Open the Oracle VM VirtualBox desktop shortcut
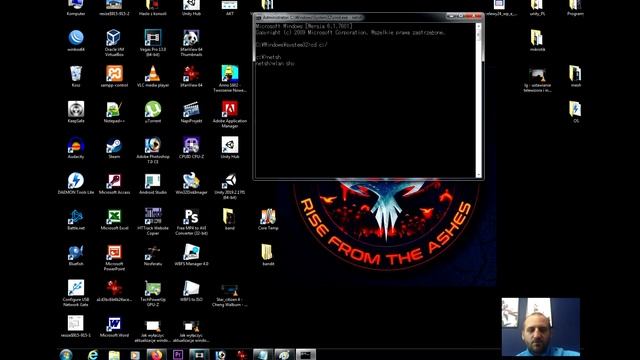The height and width of the screenshot is (360, 640). pos(114,42)
